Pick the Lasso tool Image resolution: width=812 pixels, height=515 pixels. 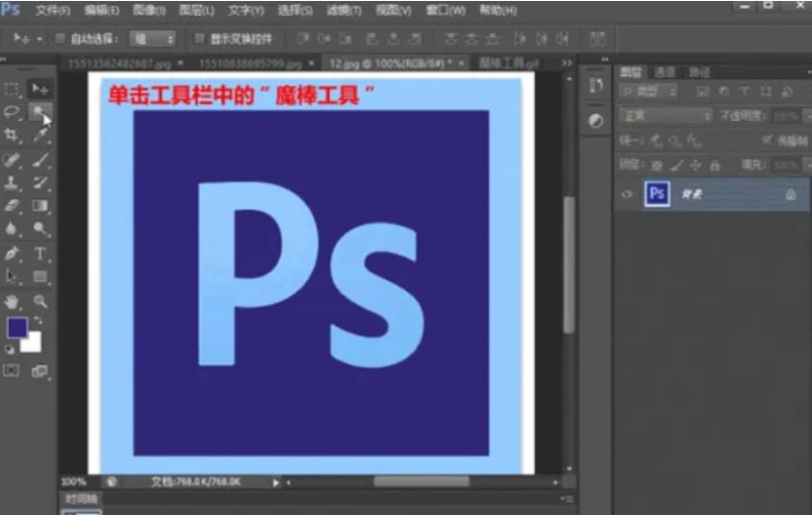pyautogui.click(x=13, y=111)
